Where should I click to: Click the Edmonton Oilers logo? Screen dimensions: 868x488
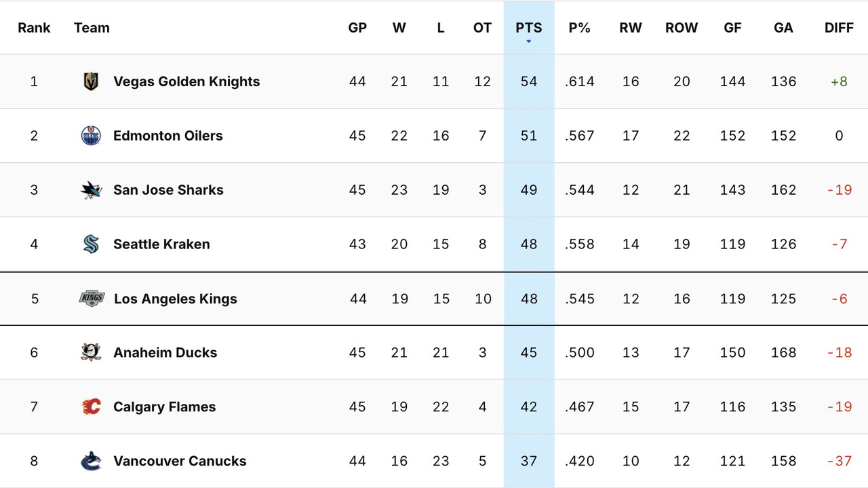[91, 135]
